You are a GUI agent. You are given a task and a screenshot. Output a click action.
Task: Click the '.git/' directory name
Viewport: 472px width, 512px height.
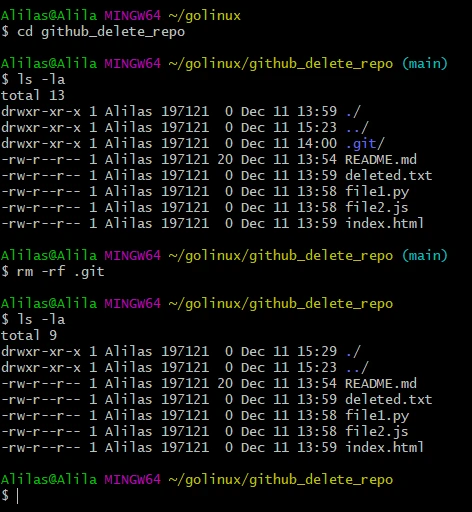365,144
